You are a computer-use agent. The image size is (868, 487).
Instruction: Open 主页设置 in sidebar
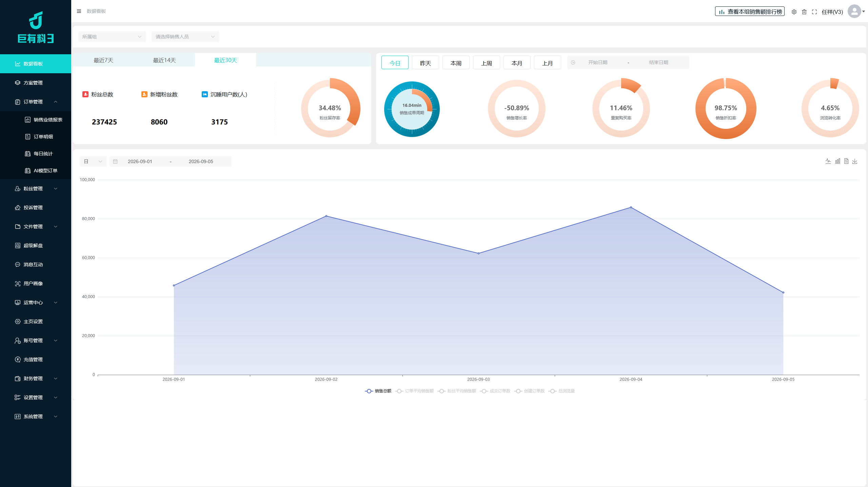coord(36,322)
